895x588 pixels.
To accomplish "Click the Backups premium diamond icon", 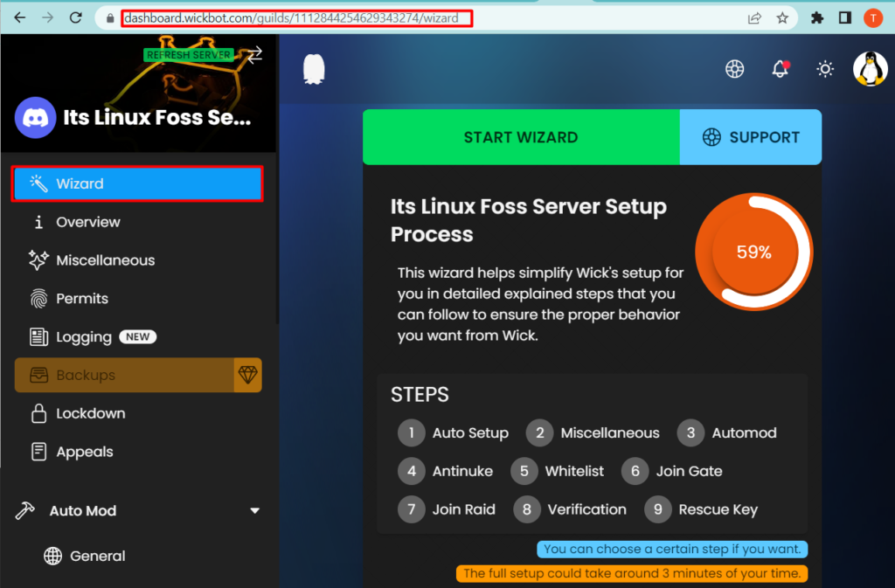I will click(x=247, y=375).
